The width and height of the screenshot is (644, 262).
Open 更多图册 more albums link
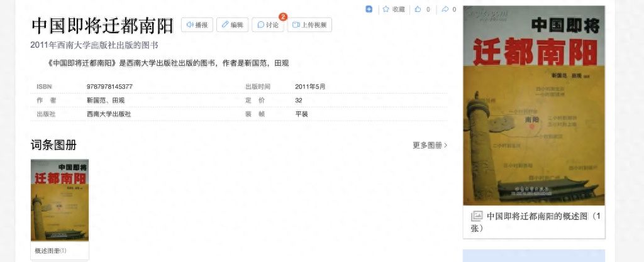click(430, 145)
